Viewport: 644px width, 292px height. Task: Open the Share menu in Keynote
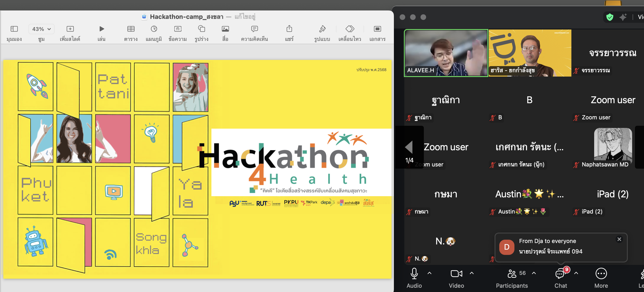(289, 29)
